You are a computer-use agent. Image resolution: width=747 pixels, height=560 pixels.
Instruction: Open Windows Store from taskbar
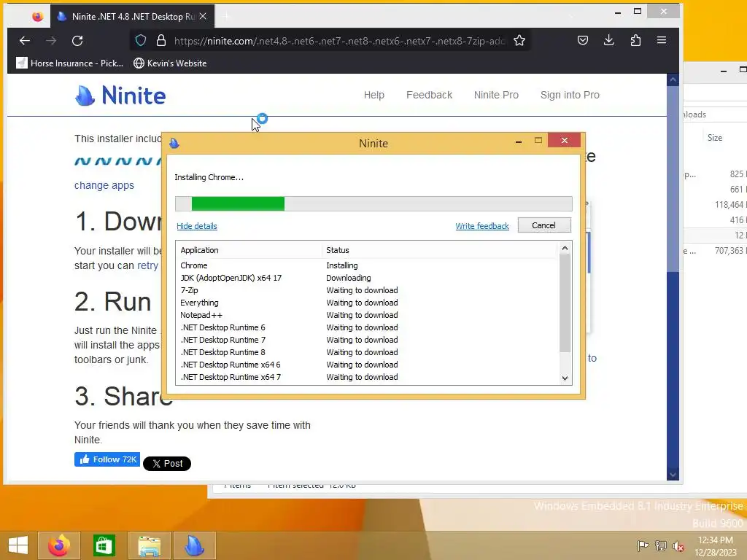tap(104, 545)
